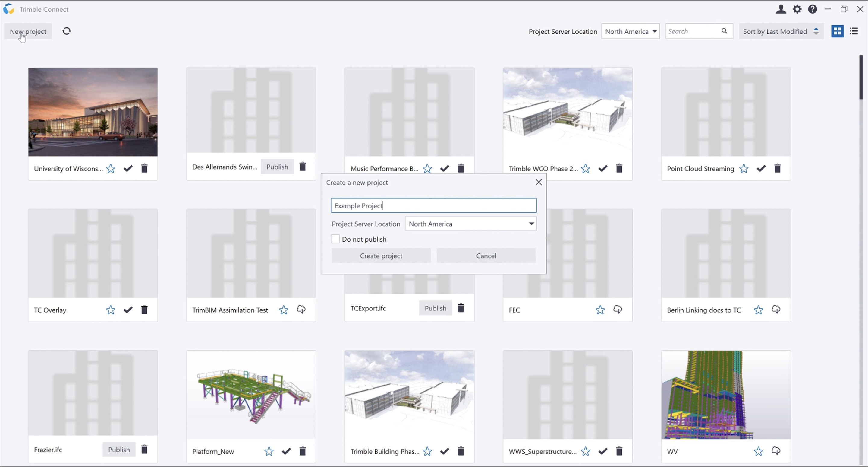Viewport: 868px width, 467px height.
Task: Open the top Project Server Location dropdown
Action: tap(631, 31)
